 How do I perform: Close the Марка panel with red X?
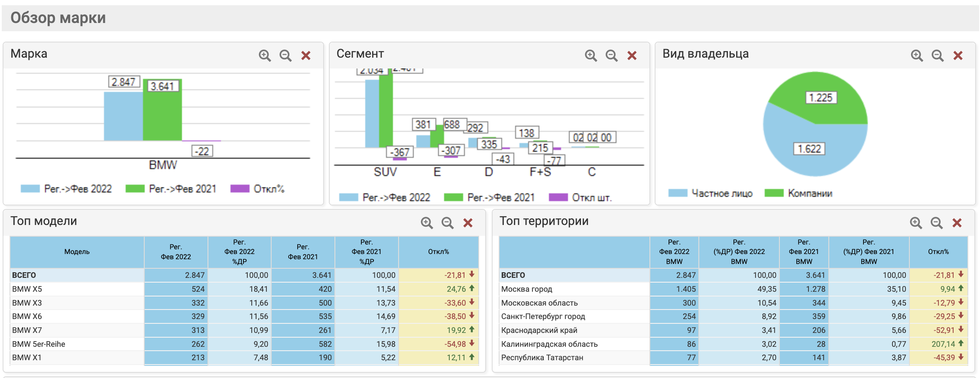click(306, 55)
